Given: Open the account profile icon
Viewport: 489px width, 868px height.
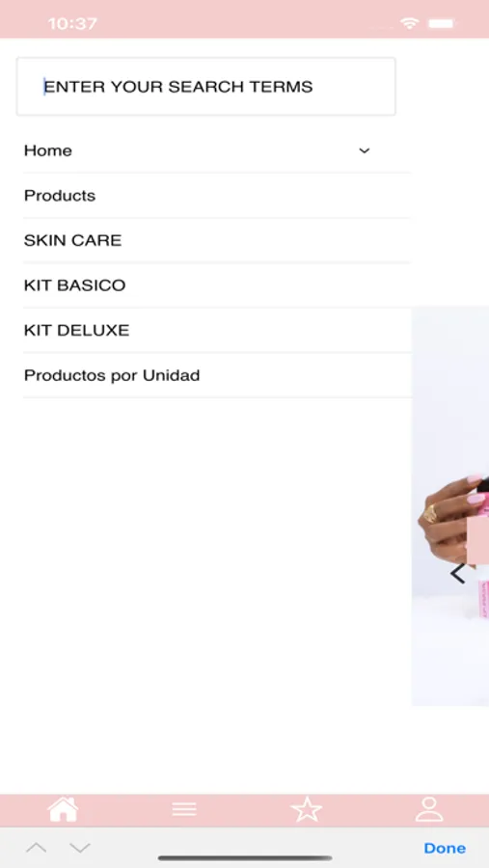Looking at the screenshot, I should (429, 809).
